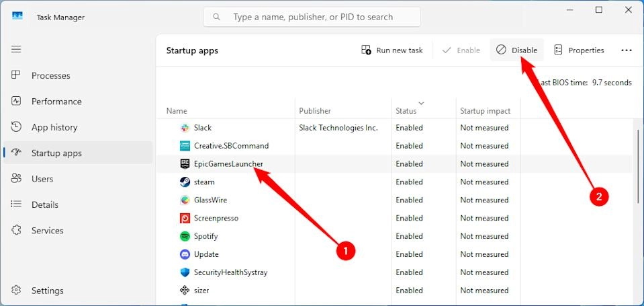Select the Screenpresso icon
The image size is (644, 306).
click(x=185, y=218)
